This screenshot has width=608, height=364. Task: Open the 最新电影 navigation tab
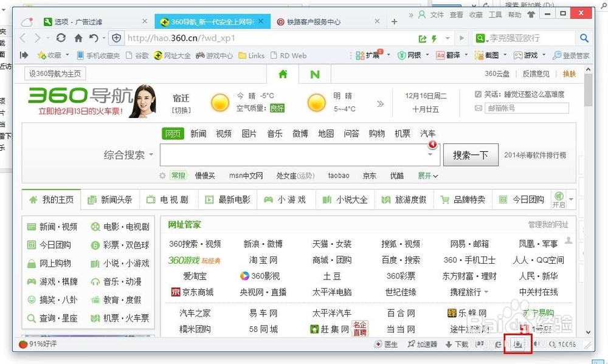(x=227, y=200)
